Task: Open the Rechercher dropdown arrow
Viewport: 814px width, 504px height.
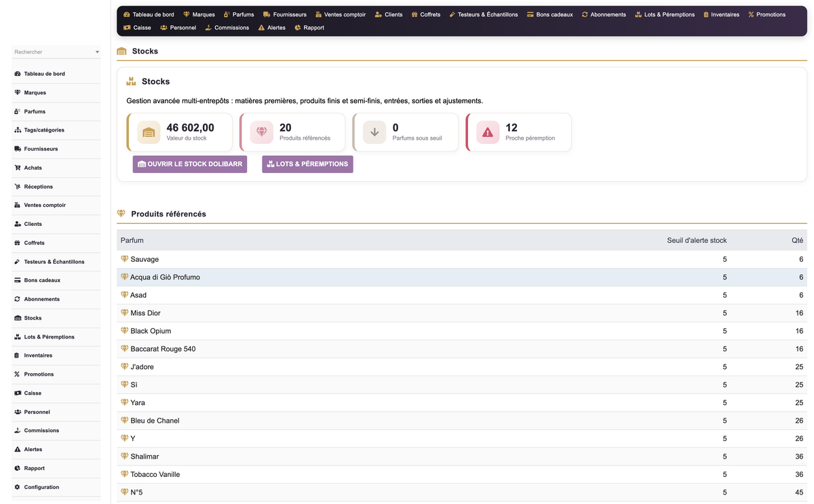Action: [x=97, y=52]
